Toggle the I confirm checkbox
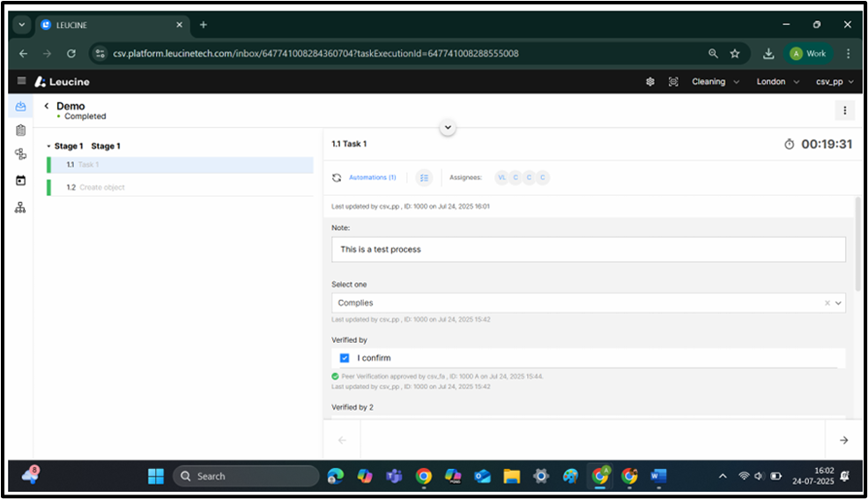 (x=345, y=358)
